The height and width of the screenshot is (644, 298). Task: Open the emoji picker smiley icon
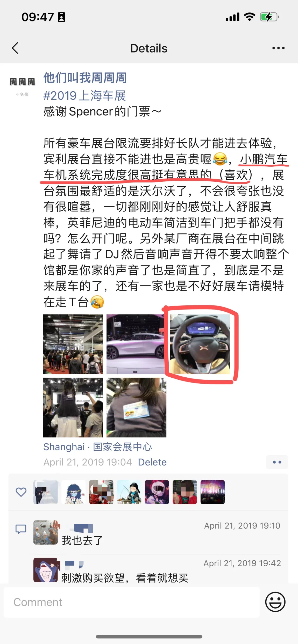(275, 602)
